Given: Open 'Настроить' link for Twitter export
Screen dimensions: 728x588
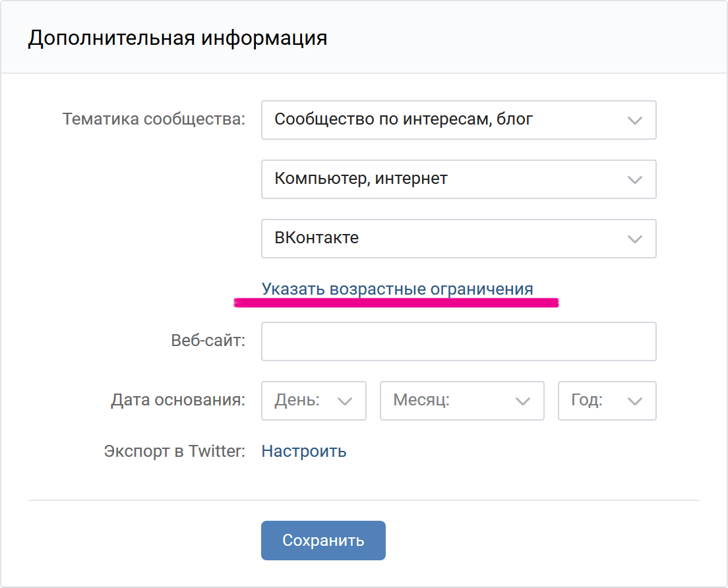Looking at the screenshot, I should tap(304, 451).
